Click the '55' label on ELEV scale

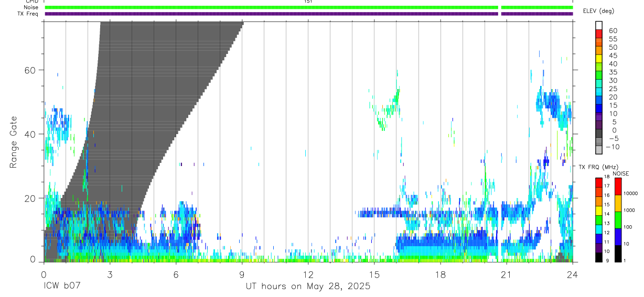pyautogui.click(x=613, y=39)
